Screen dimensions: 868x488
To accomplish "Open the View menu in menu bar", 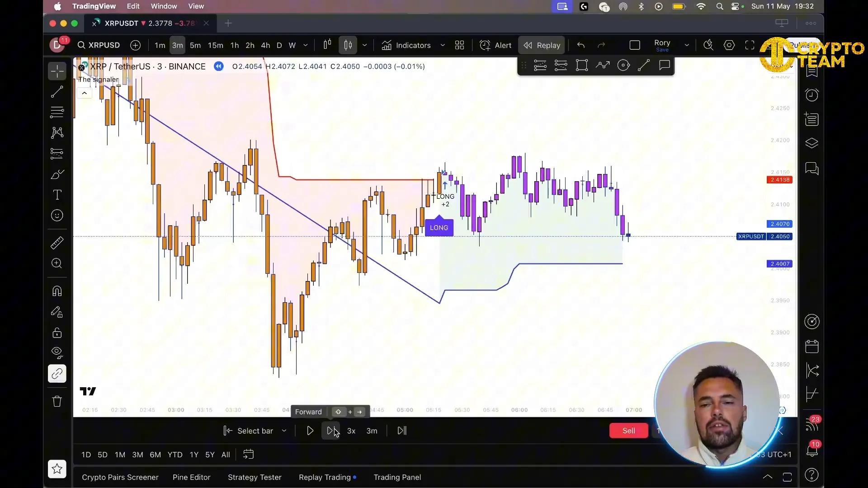I will [196, 6].
